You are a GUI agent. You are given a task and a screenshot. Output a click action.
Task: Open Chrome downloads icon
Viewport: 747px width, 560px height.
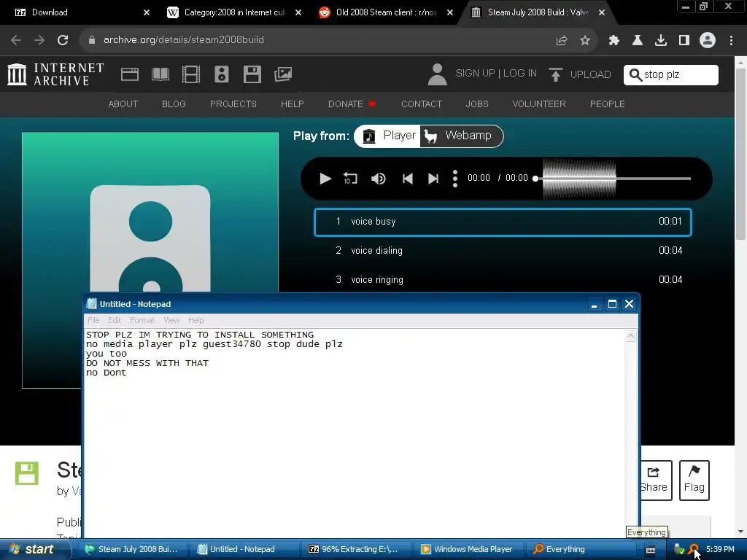point(661,41)
